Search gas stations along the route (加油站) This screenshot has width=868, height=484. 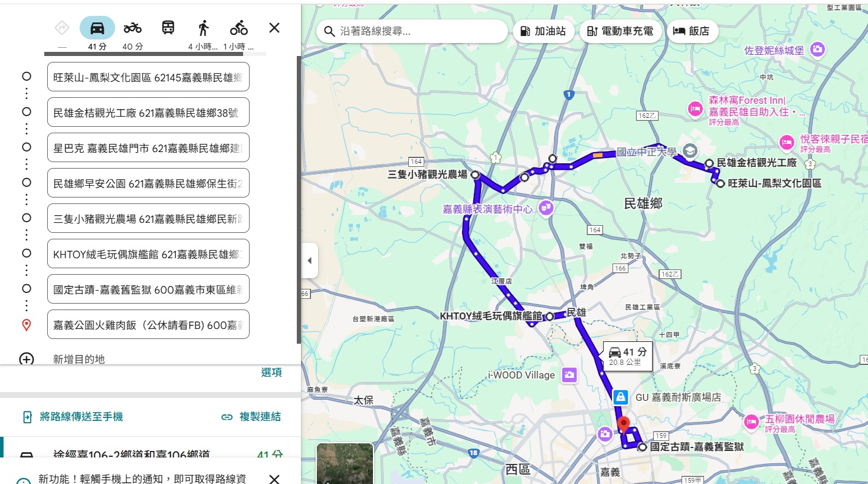[x=543, y=31]
